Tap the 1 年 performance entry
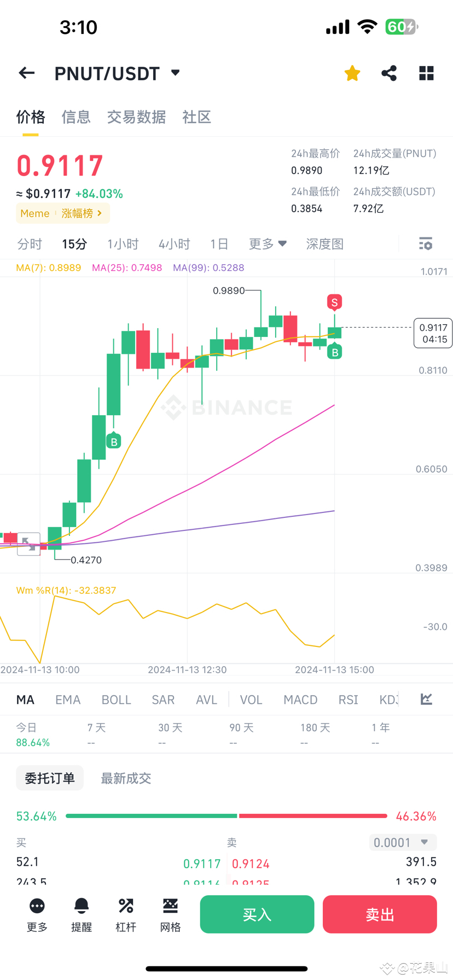Image resolution: width=453 pixels, height=980 pixels. coord(381,735)
